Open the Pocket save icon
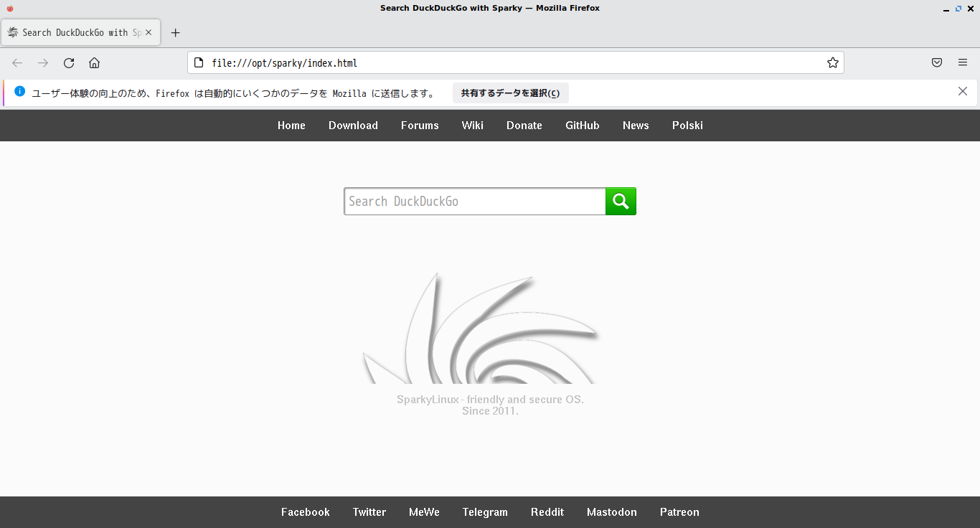 (937, 63)
